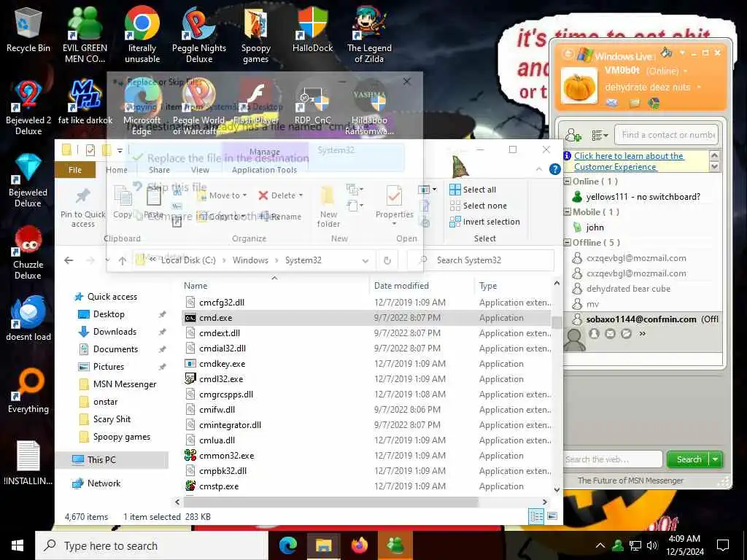Open the File tab in Explorer
This screenshot has height=560, width=747.
[75, 170]
